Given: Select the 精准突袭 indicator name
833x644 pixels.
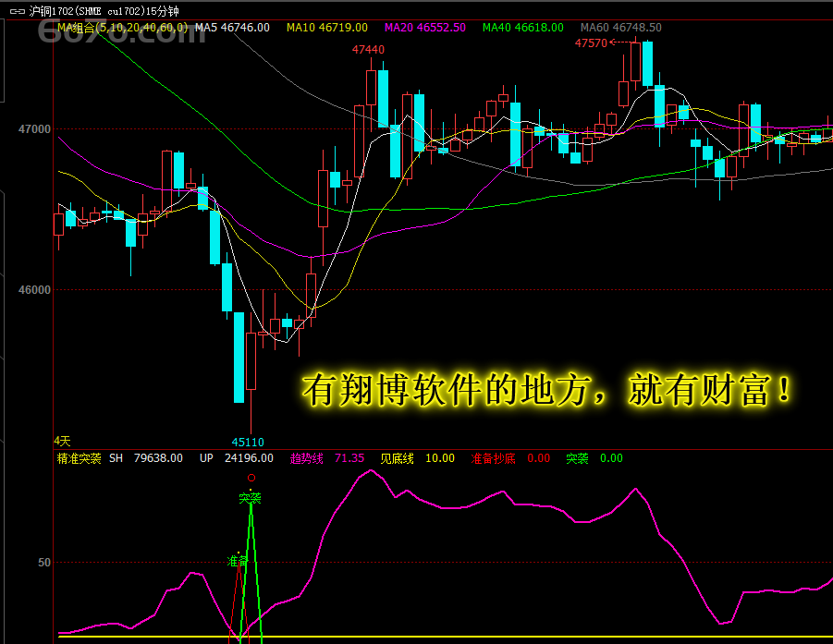Looking at the screenshot, I should 80,458.
